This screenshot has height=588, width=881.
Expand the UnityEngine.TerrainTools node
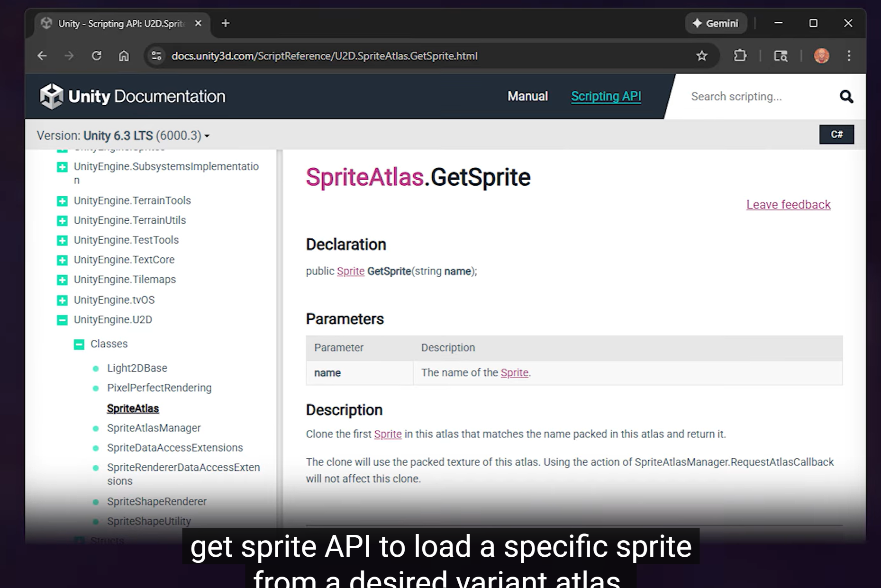pos(62,201)
